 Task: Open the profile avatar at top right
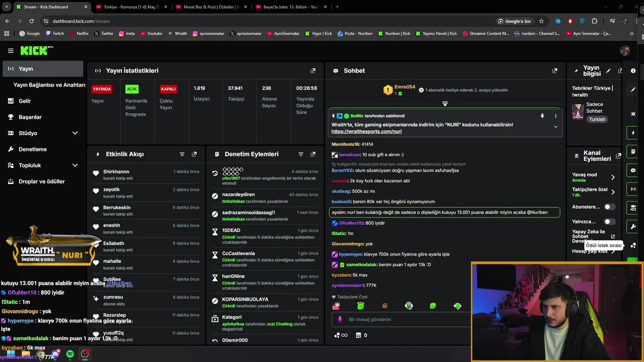(x=625, y=51)
